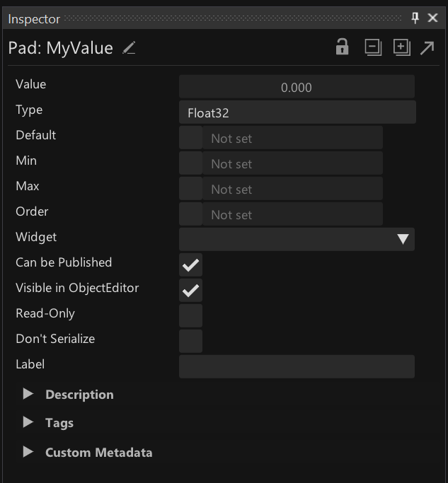This screenshot has height=483, width=448.
Task: Enable the Don't Serialize checkbox
Action: click(x=190, y=341)
